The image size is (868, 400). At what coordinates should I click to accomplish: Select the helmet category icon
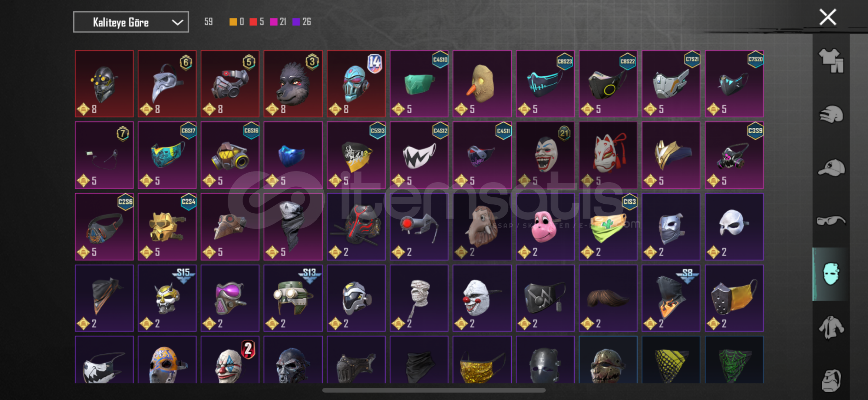point(831,114)
